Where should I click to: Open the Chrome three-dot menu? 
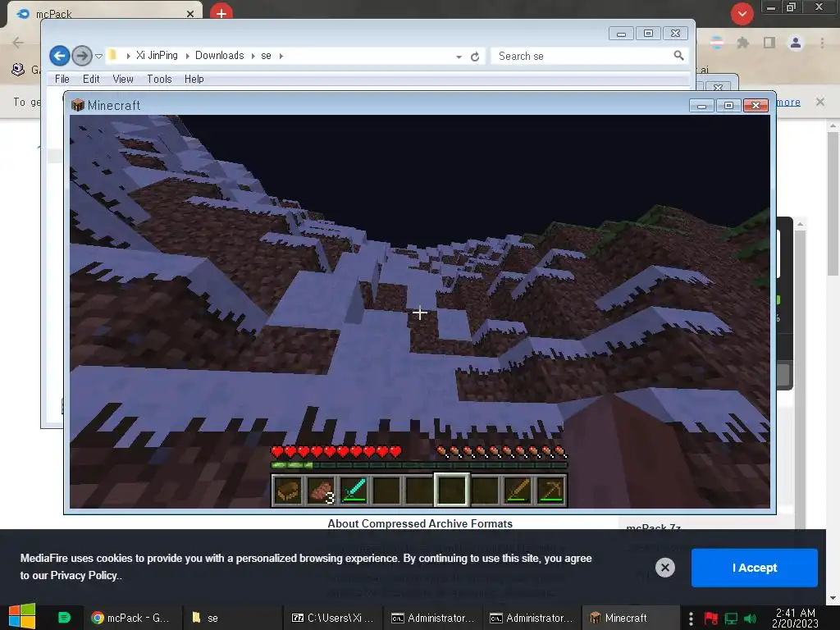822,43
